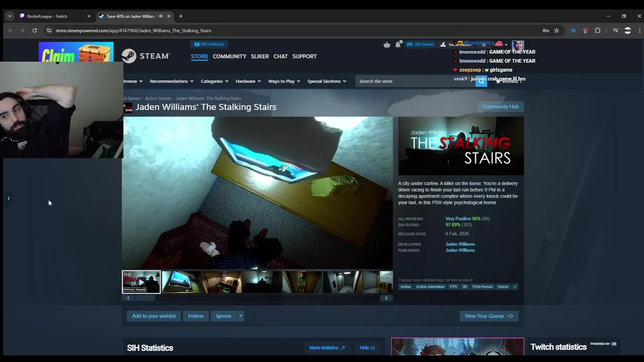Open the Ignore options dropdown arrow

(240, 316)
